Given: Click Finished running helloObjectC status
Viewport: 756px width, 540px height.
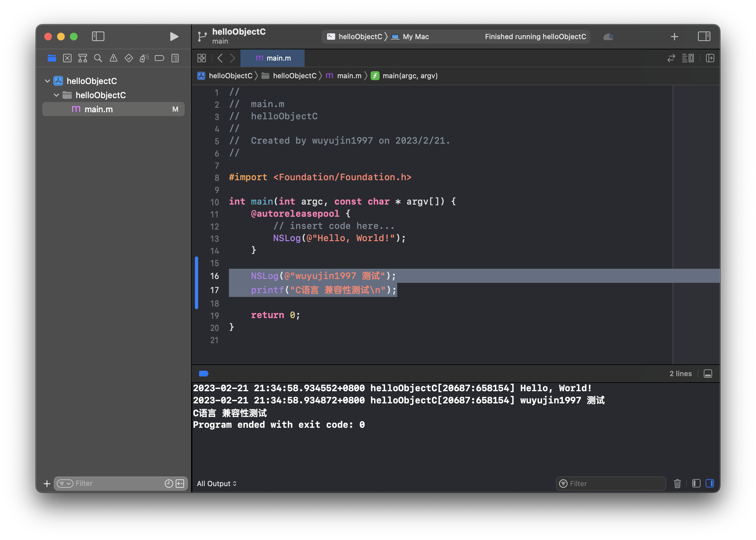Looking at the screenshot, I should pos(535,37).
